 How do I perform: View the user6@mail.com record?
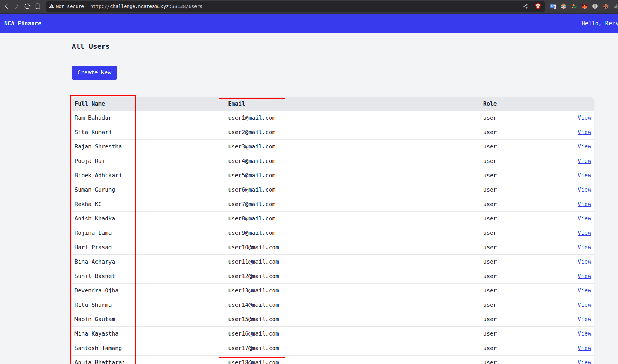(584, 190)
